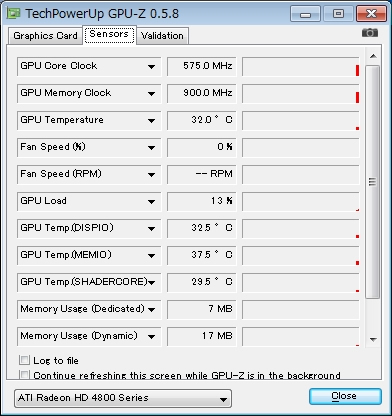Click the scrollbar up arrow
Viewport: 392px width, 416px height.
coord(373,56)
